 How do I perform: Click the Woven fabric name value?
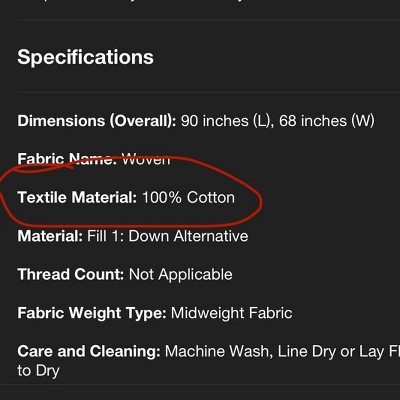(x=146, y=159)
